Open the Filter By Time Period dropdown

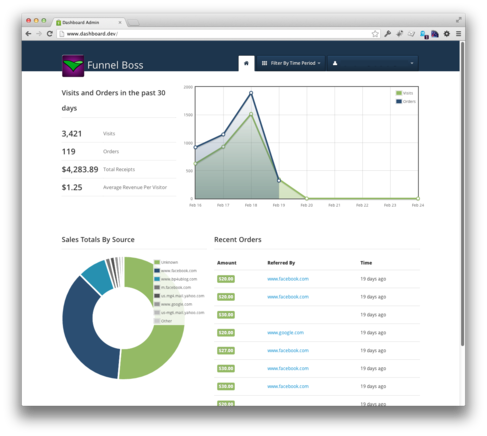tap(291, 63)
